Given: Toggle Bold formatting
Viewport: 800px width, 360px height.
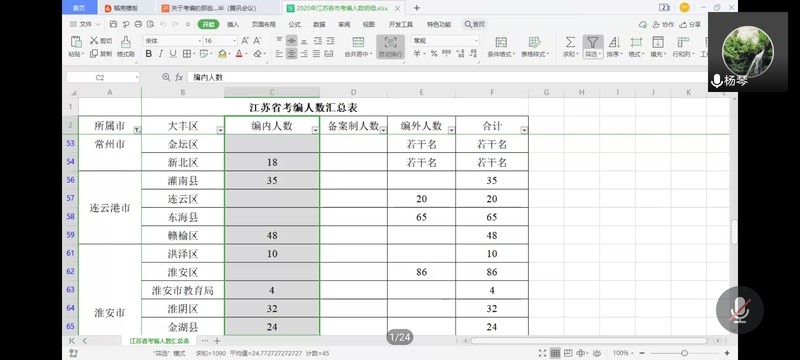Looking at the screenshot, I should [x=148, y=54].
